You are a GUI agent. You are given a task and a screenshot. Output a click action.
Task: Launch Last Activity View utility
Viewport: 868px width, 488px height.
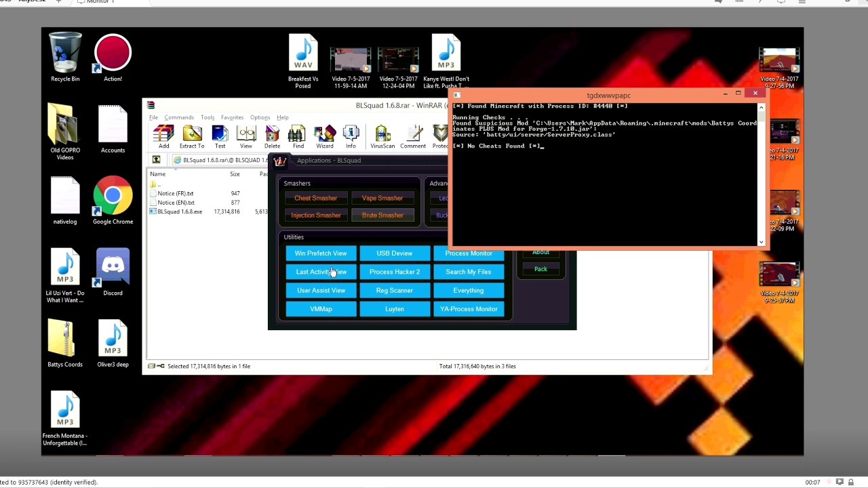pyautogui.click(x=321, y=272)
